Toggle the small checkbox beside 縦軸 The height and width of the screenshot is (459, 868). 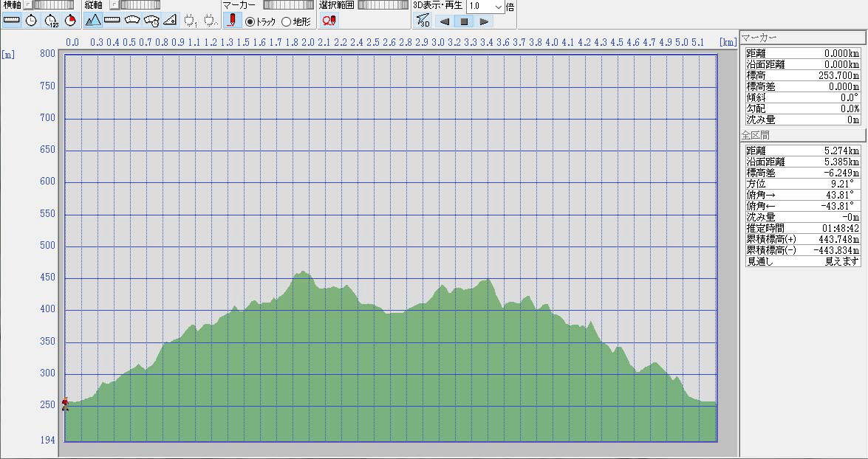114,5
